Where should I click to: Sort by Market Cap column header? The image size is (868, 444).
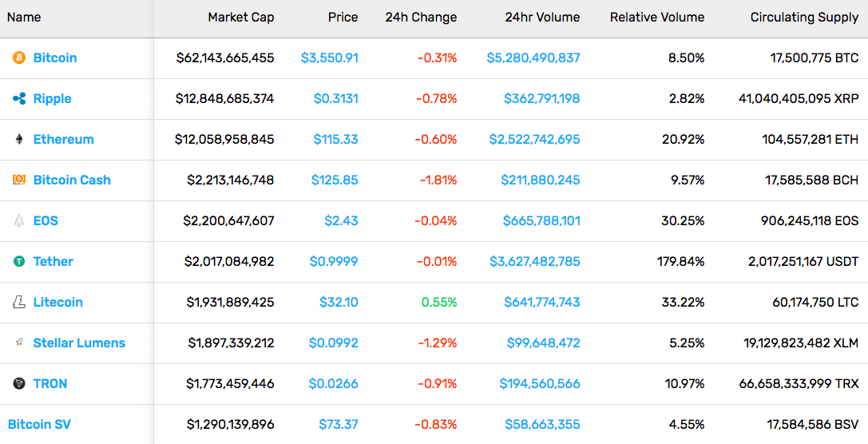click(x=241, y=17)
